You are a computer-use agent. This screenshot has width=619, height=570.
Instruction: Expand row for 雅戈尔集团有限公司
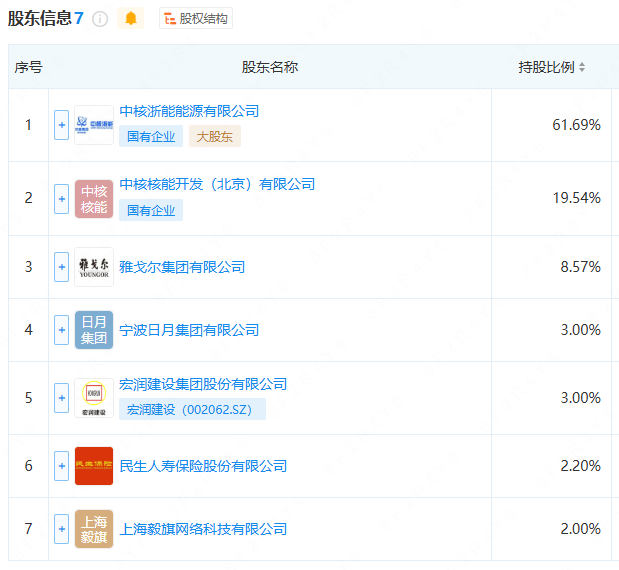[61, 267]
